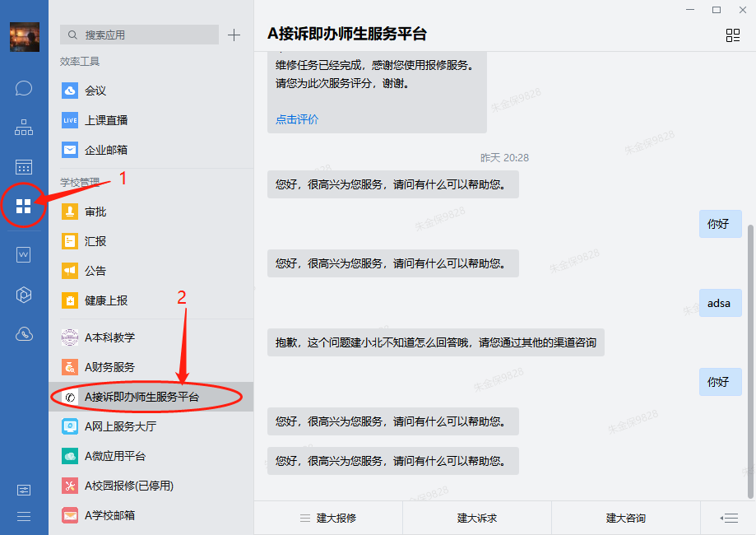Screen dimensions: 756x535
Task: Open the 会议 application
Action: click(x=95, y=91)
